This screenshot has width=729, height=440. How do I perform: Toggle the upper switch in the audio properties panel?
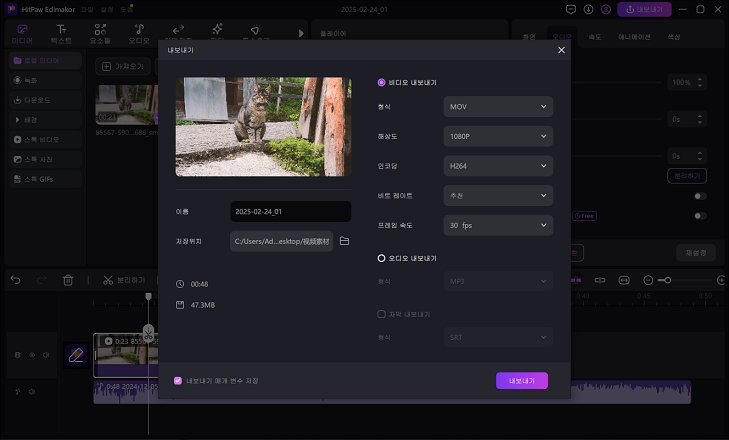point(700,196)
